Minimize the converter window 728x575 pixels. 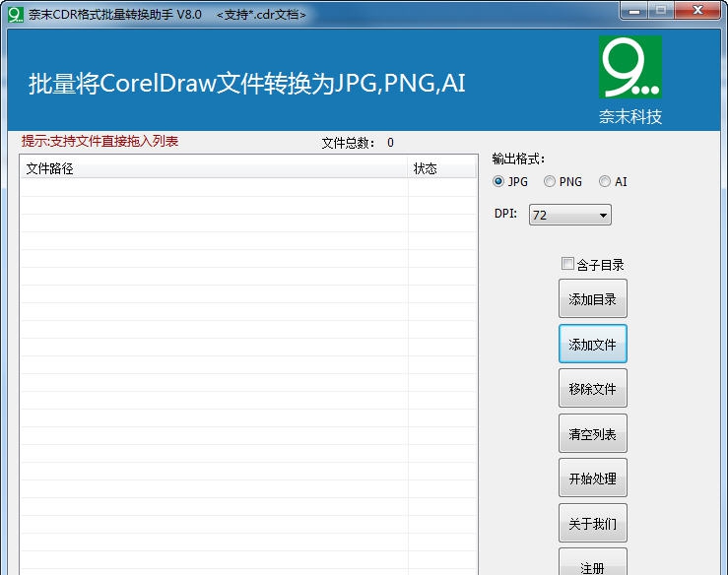pos(634,11)
